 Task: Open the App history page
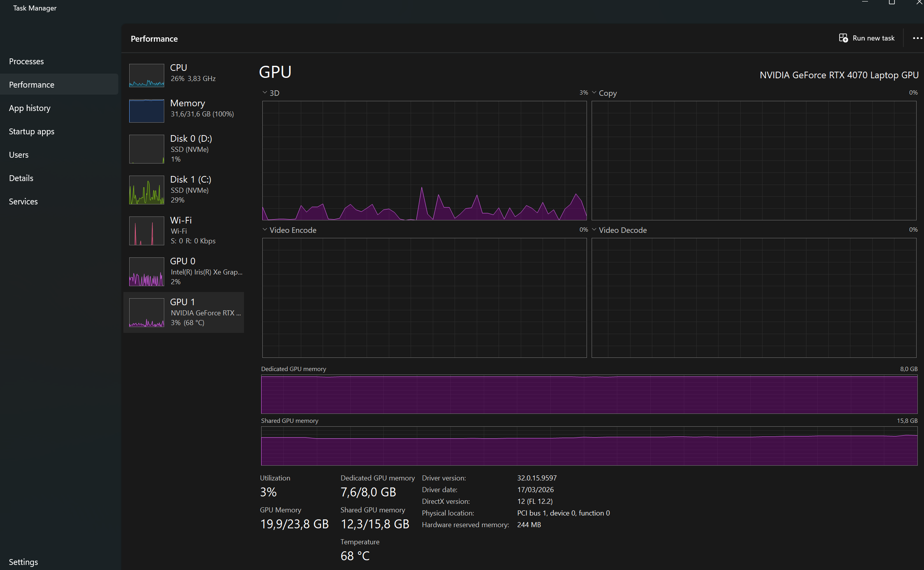tap(30, 108)
